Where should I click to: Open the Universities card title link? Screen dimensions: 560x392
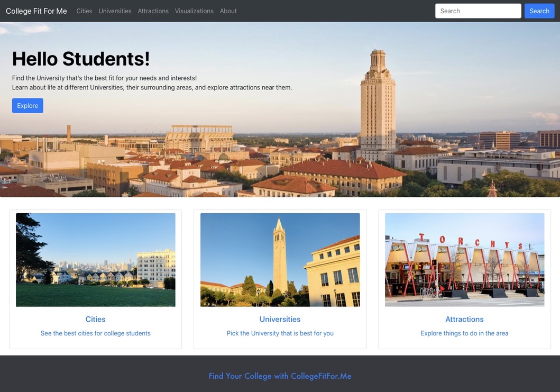(280, 320)
